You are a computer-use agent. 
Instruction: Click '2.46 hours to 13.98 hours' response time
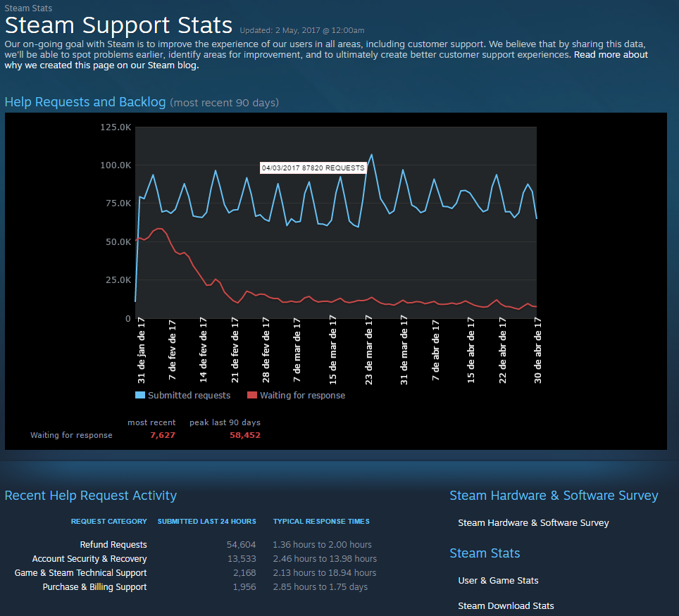tap(325, 559)
